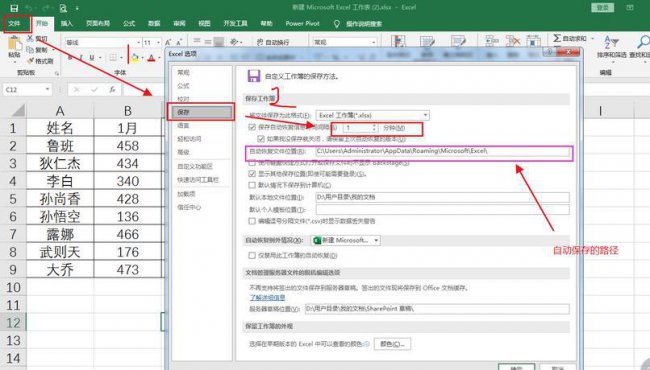Image resolution: width=650 pixels, height=370 pixels.
Task: Click the Copy icon in the clipboard group
Action: click(30, 50)
